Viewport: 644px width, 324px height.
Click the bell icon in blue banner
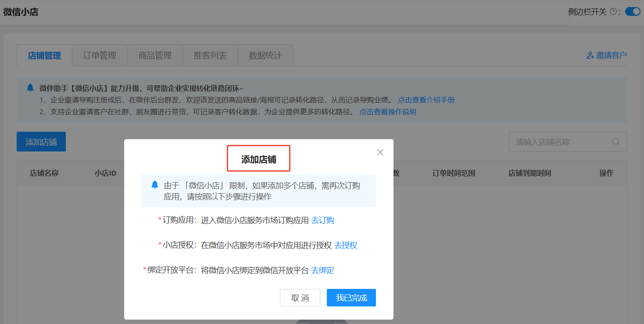tap(30, 88)
